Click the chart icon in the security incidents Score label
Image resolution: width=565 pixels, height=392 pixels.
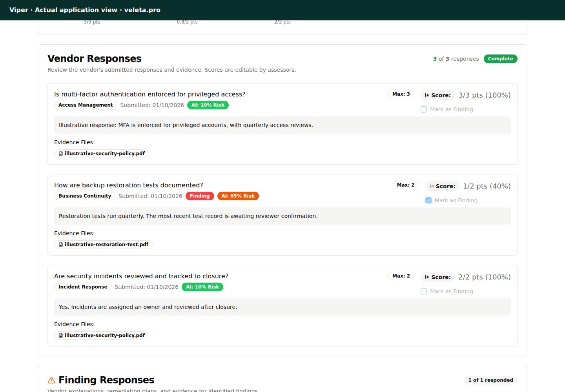tap(427, 277)
